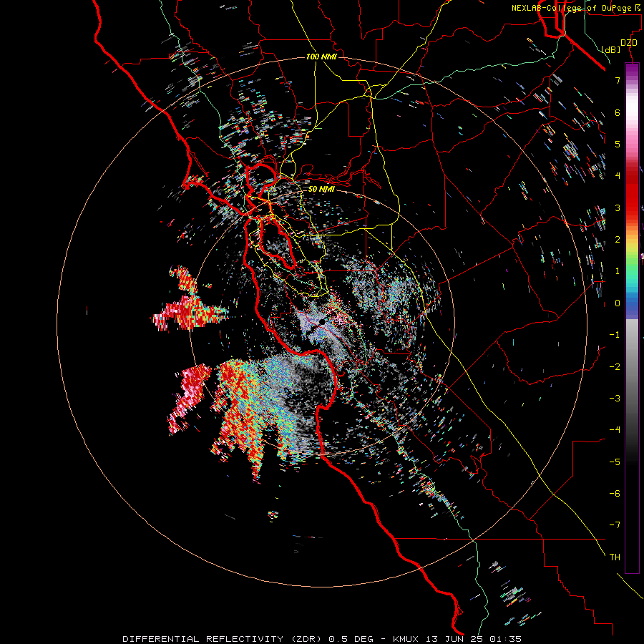Click the -1 value on the color scale

615,335
